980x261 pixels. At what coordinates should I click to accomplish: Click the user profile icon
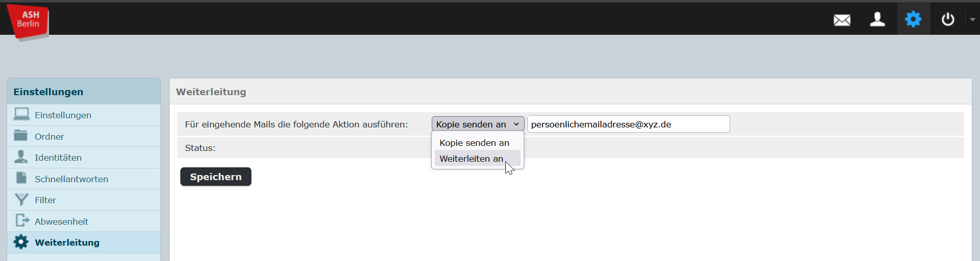(877, 19)
